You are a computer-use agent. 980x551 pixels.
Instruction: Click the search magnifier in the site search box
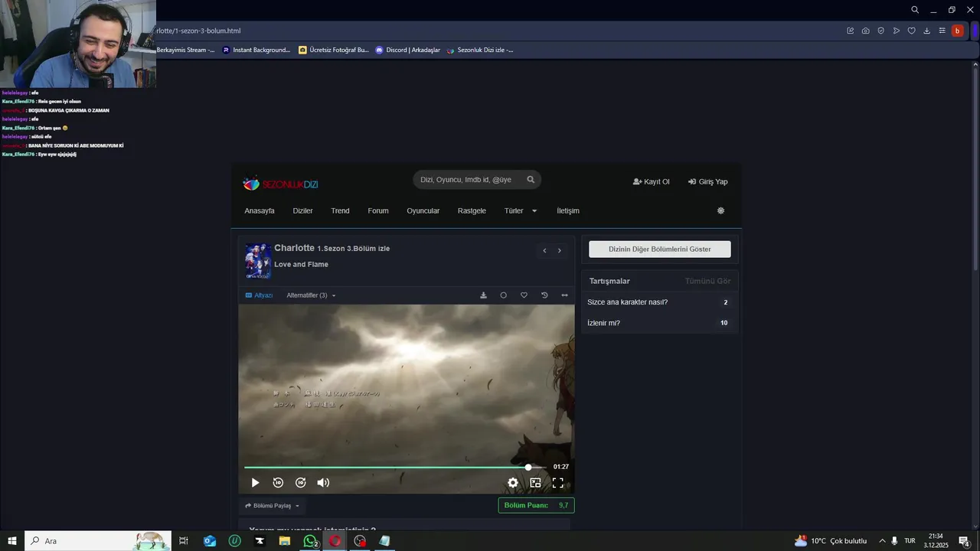(531, 180)
